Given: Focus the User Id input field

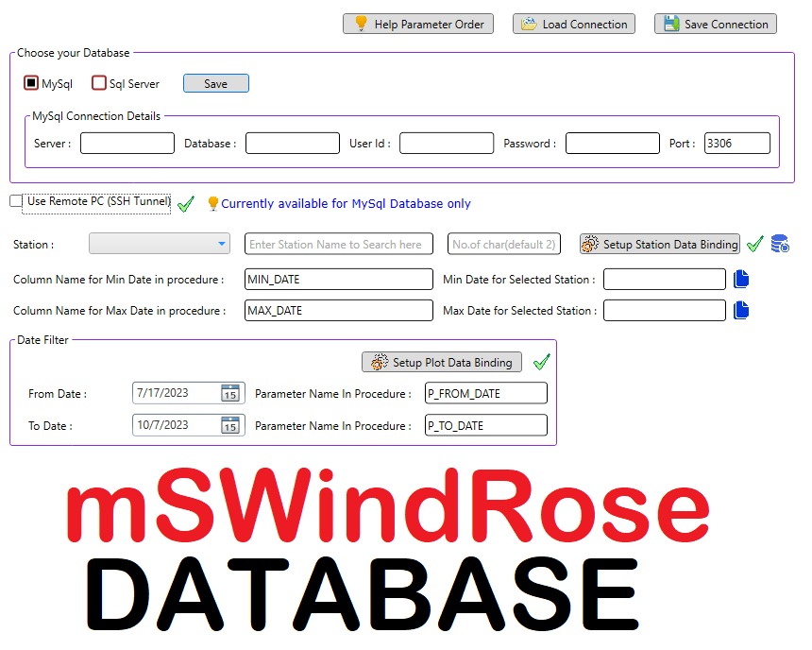Looking at the screenshot, I should (x=447, y=143).
